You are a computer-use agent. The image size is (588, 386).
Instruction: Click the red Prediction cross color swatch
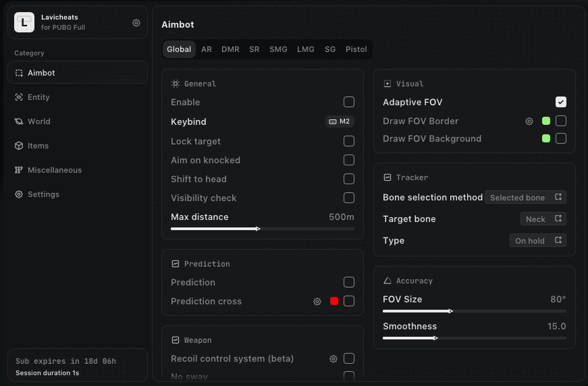point(334,302)
